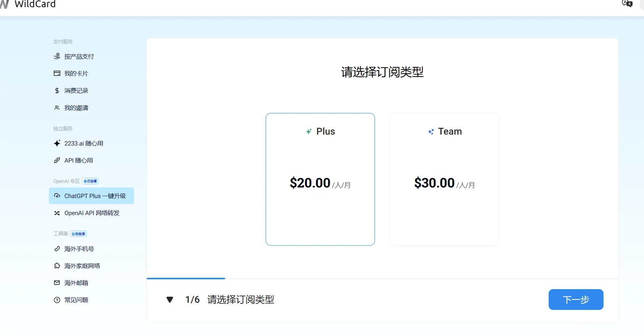
Task: Select API 随心用 in sidebar
Action: [91, 160]
